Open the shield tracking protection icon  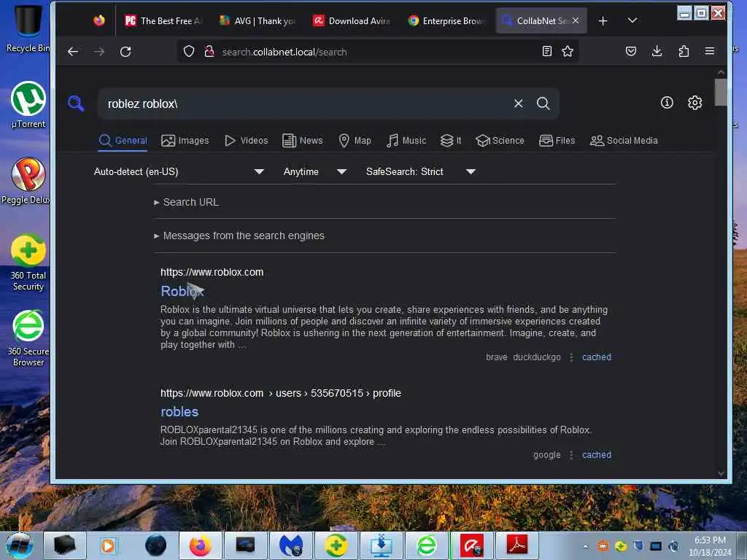coord(189,52)
